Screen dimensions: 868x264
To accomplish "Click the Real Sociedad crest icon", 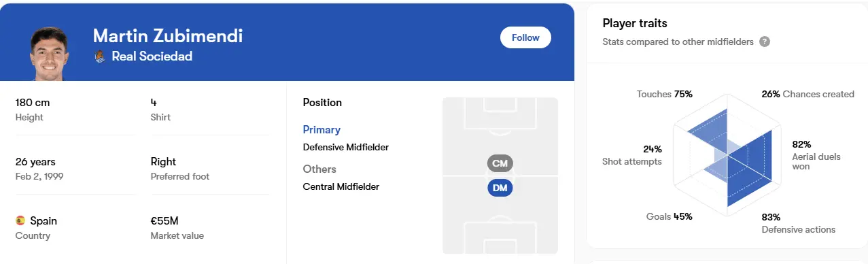I will [x=100, y=56].
